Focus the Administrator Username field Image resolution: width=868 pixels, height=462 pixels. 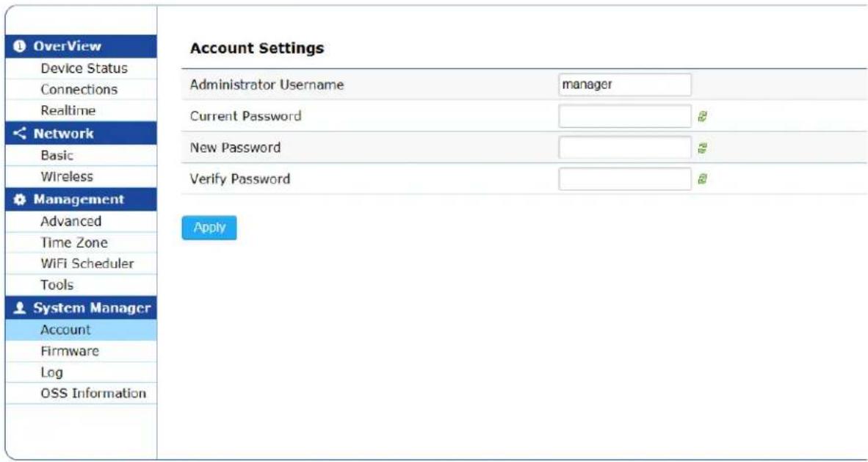point(625,84)
